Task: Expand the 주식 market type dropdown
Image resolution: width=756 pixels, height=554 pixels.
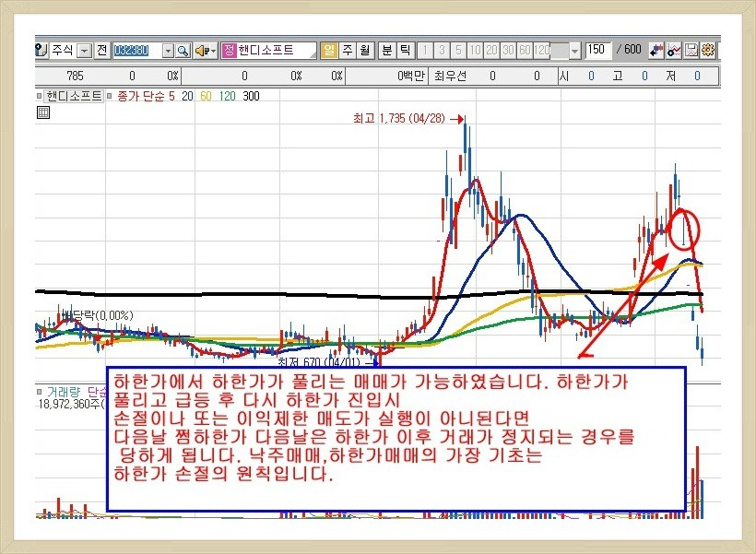Action: tap(85, 50)
